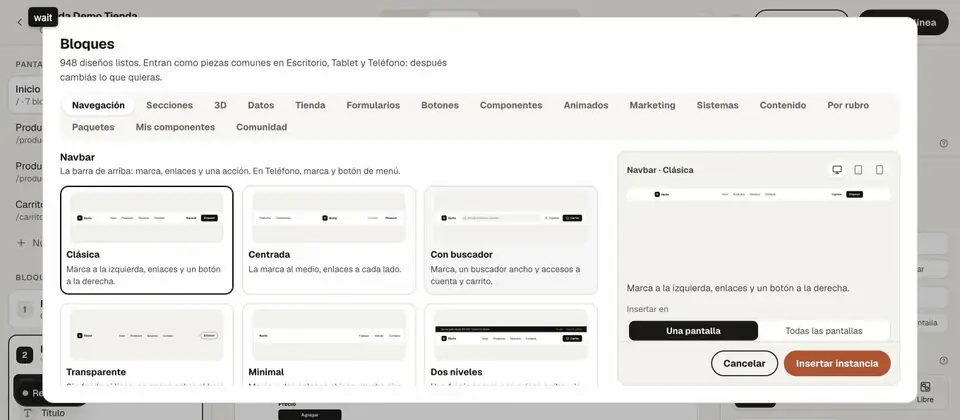This screenshot has height=420, width=960.
Task: Select the Clásica navbar card
Action: pyautogui.click(x=147, y=240)
